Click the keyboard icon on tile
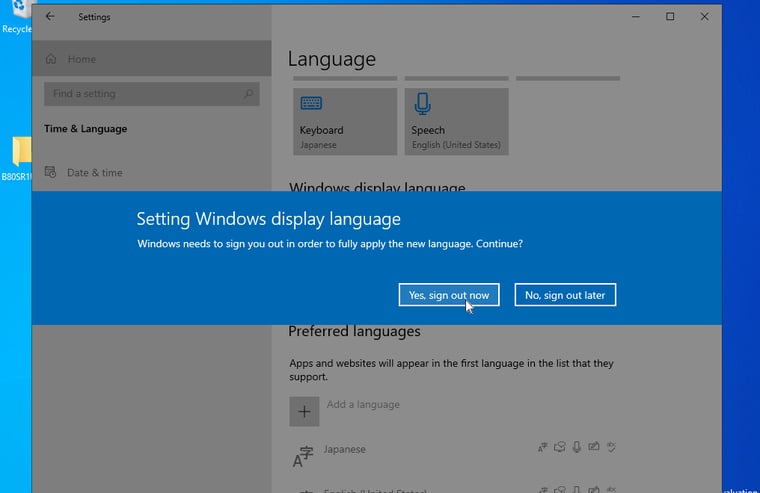This screenshot has width=760, height=493. [x=311, y=103]
